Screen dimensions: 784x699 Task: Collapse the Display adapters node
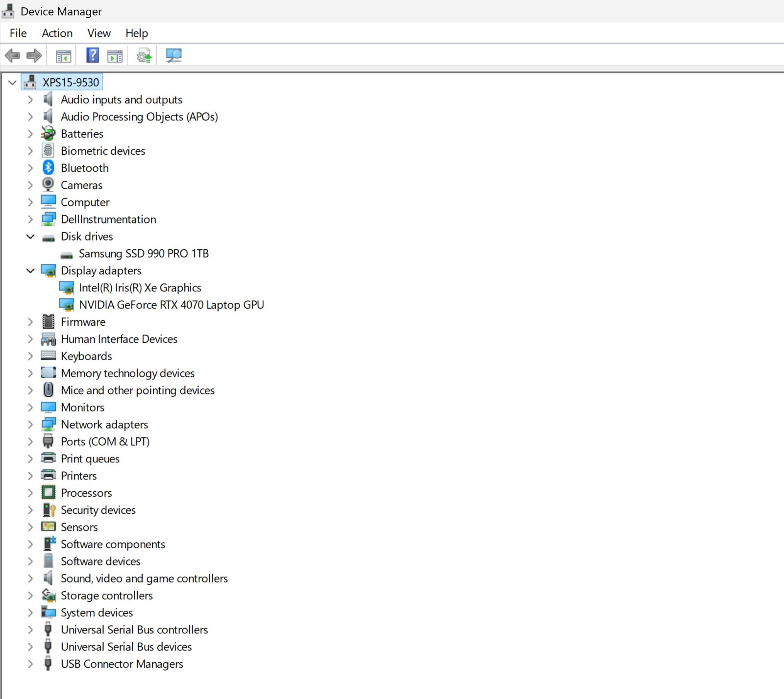pos(30,270)
